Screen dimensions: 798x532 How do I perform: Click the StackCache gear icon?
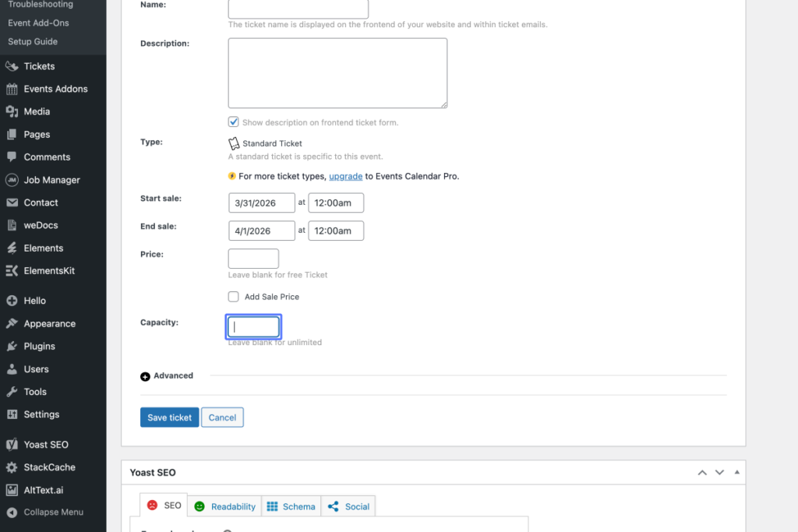click(12, 467)
